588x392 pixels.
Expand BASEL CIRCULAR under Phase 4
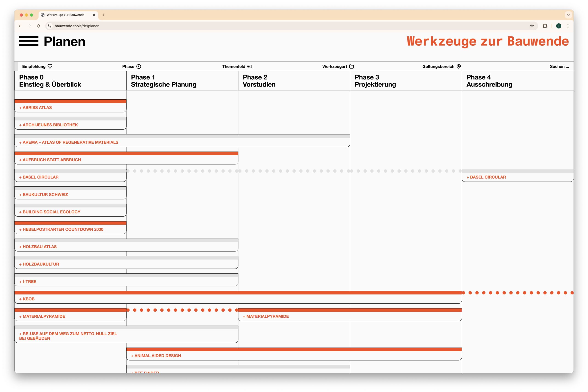pos(486,177)
